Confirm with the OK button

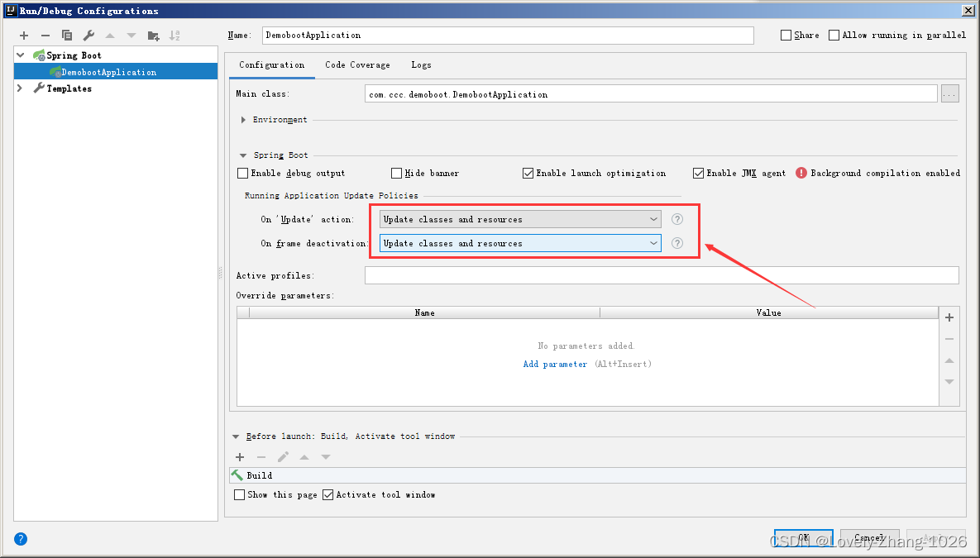coord(803,538)
